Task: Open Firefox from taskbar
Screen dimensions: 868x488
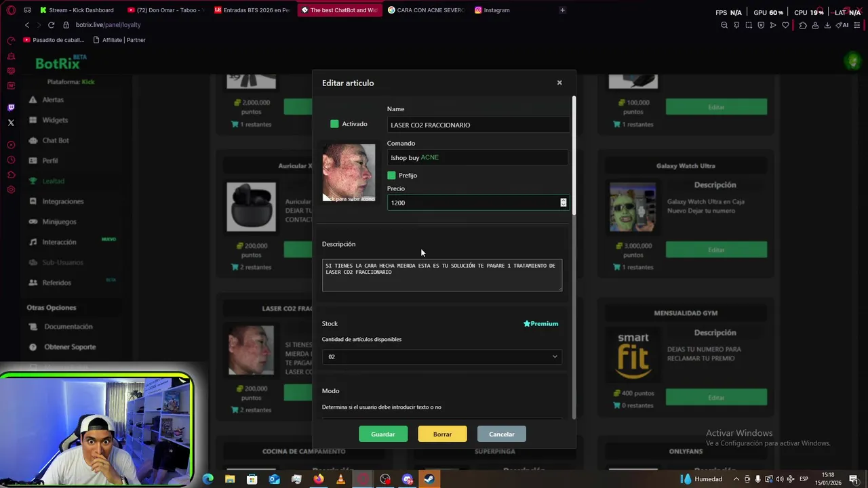Action: pos(319,479)
